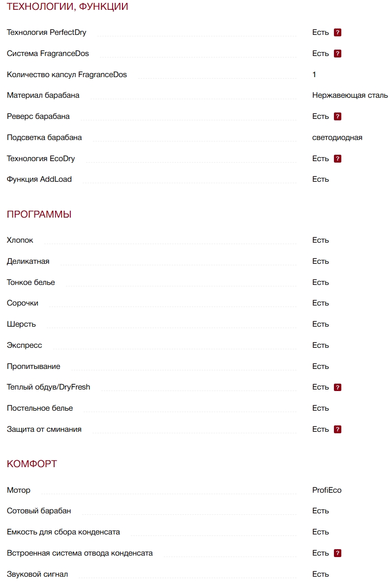Image resolution: width=390 pixels, height=588 pixels.
Task: Click the Подсветка барабана label
Action: tap(44, 138)
